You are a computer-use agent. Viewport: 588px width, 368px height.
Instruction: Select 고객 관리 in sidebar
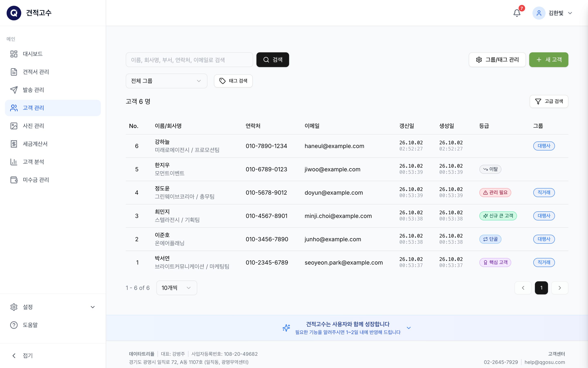[53, 108]
